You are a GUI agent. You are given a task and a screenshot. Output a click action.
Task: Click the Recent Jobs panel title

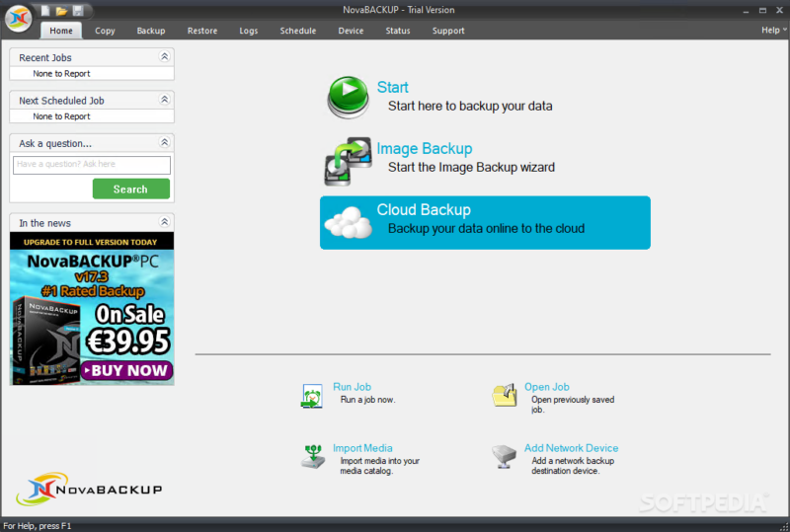[45, 57]
